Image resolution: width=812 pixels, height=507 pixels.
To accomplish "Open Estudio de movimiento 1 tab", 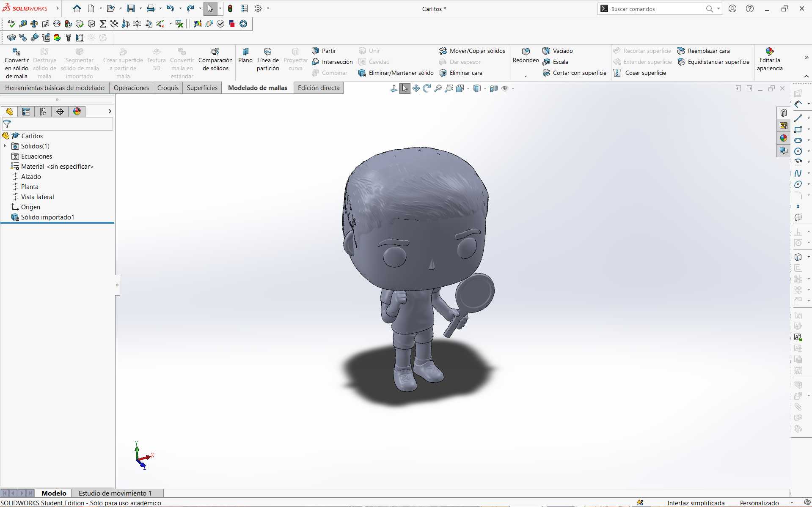I will pos(115,493).
